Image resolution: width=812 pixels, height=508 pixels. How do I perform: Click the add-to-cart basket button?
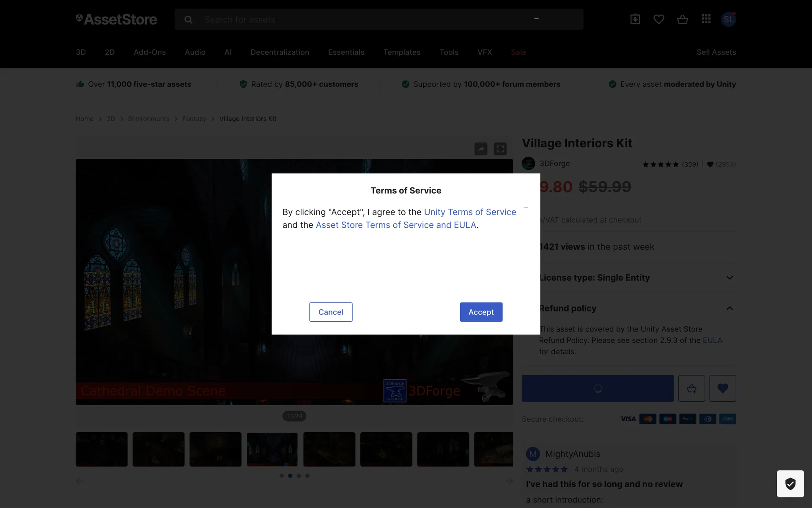coord(691,388)
